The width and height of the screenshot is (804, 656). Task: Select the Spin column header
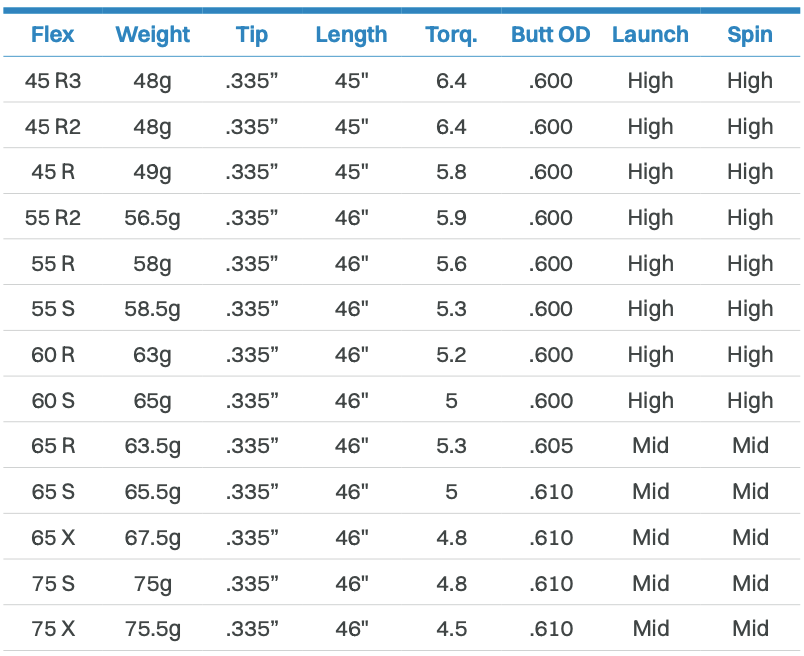tap(750, 35)
